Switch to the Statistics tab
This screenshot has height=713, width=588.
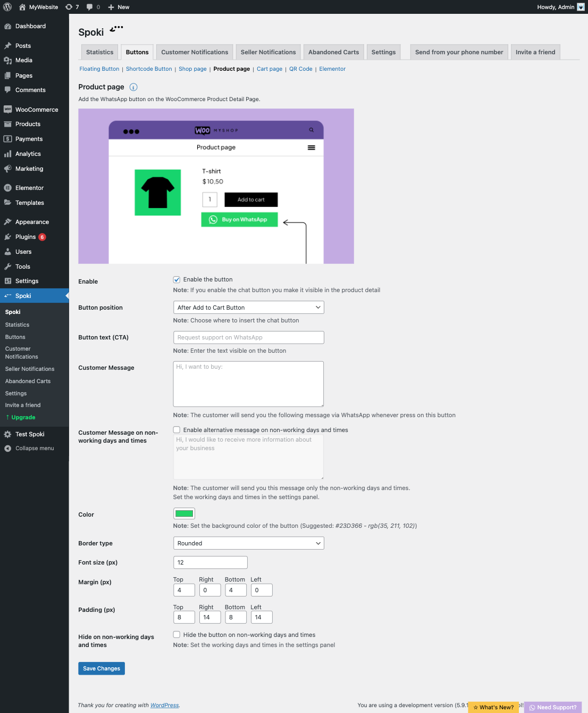pos(99,52)
